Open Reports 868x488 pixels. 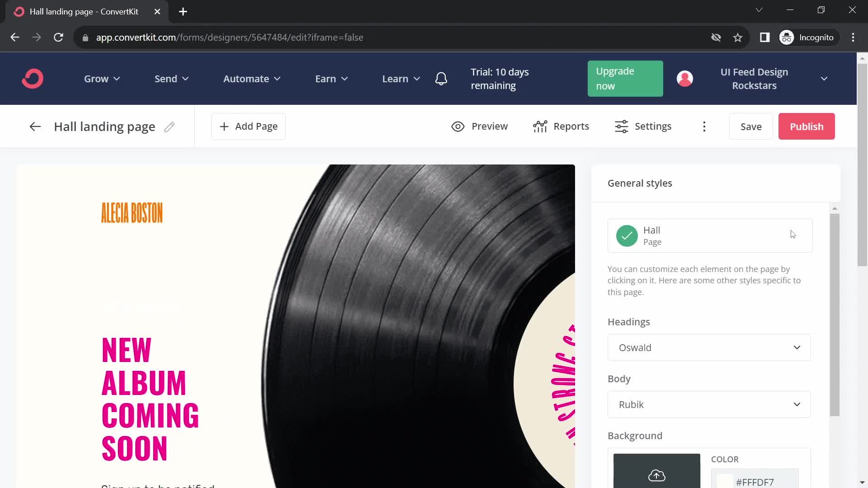[x=561, y=127]
